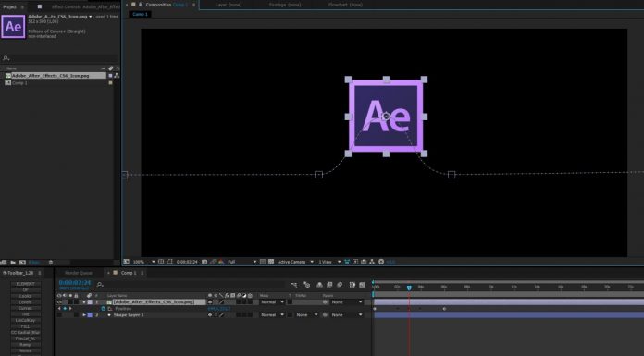
Task: Click the Frame Blending timeline switch
Action: pyautogui.click(x=329, y=285)
